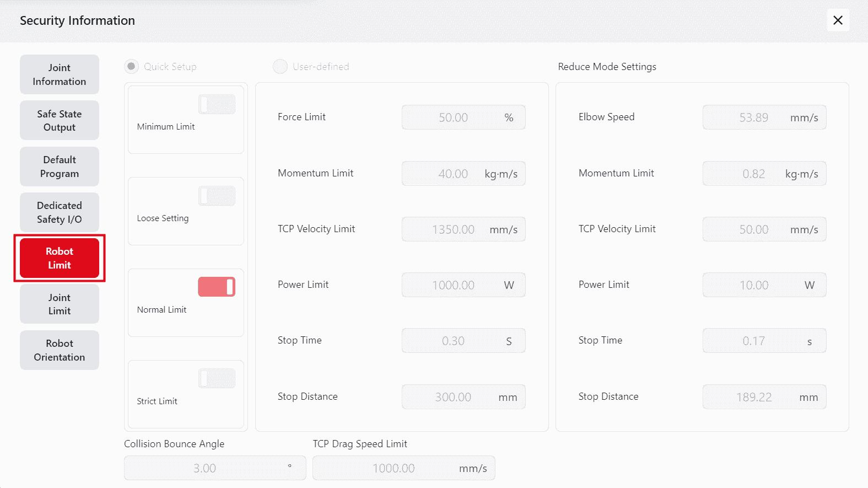
Task: Disable the Normal Limit toggle
Action: [x=217, y=287]
